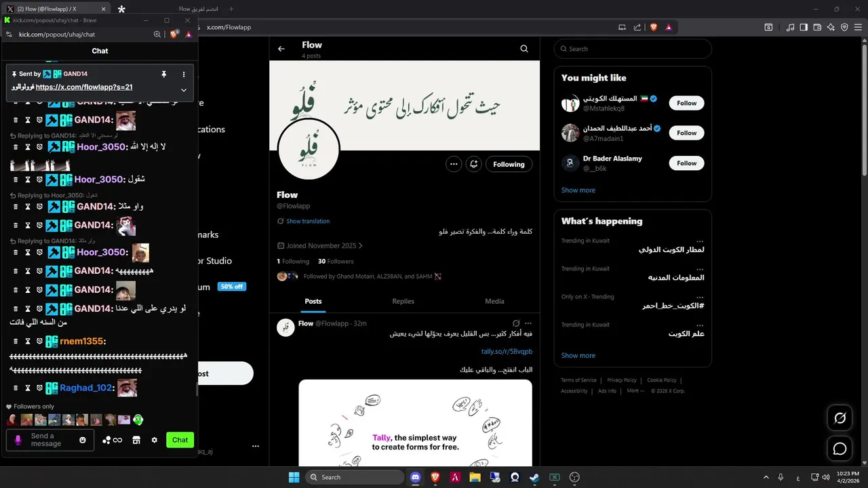Open Leo AI sparkle icon
Screen dimensions: 868x488
tap(831, 27)
